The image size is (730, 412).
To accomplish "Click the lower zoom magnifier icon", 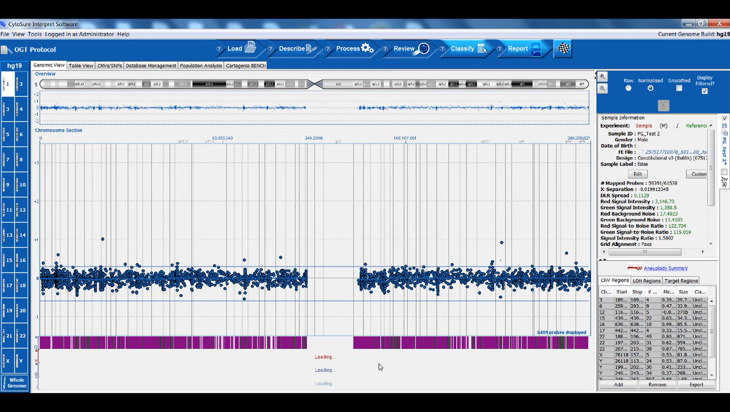I will [602, 88].
